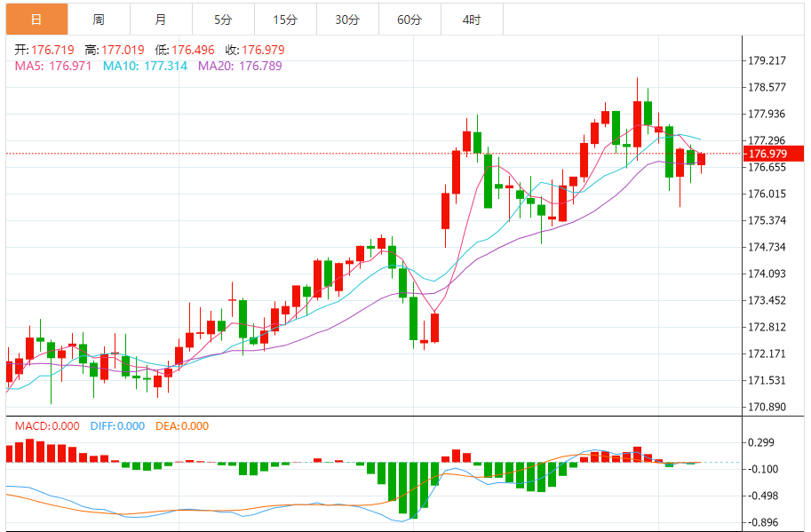The height and width of the screenshot is (532, 811).
Task: Choose the 60分 interval tab
Action: click(x=409, y=19)
